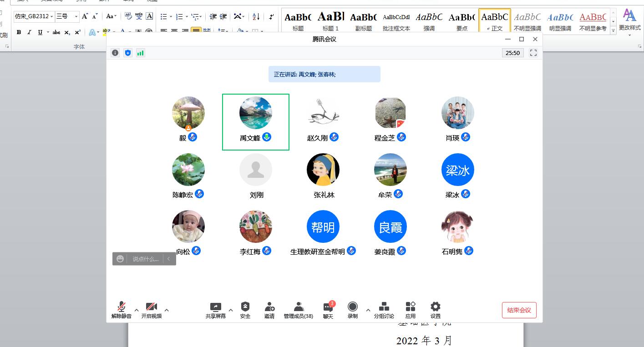The width and height of the screenshot is (644, 347).
Task: Unmute the microphone (解除静音)
Action: click(x=122, y=307)
